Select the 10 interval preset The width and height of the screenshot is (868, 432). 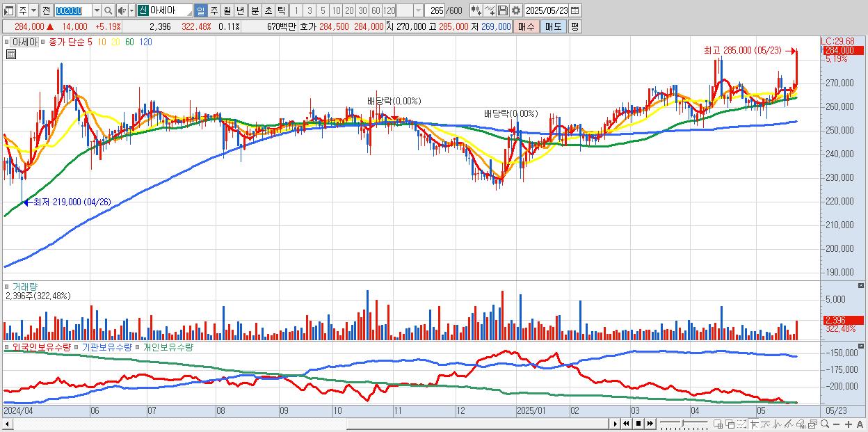pyautogui.click(x=336, y=10)
